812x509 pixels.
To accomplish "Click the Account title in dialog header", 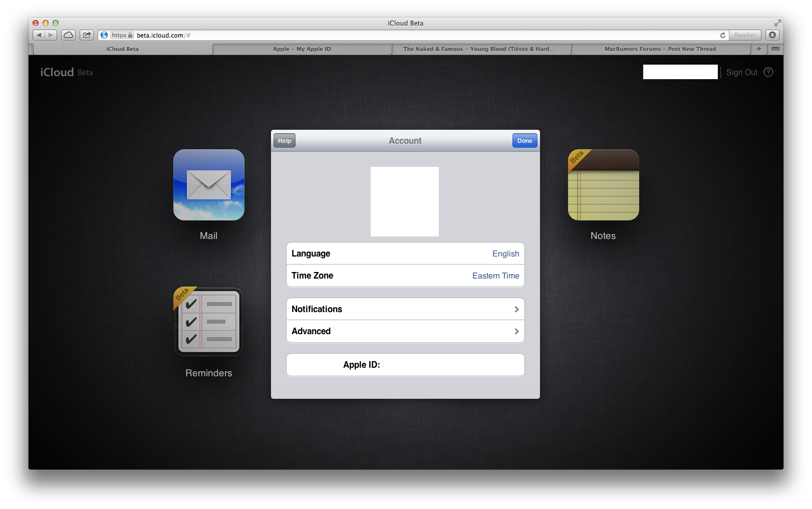I will click(405, 141).
